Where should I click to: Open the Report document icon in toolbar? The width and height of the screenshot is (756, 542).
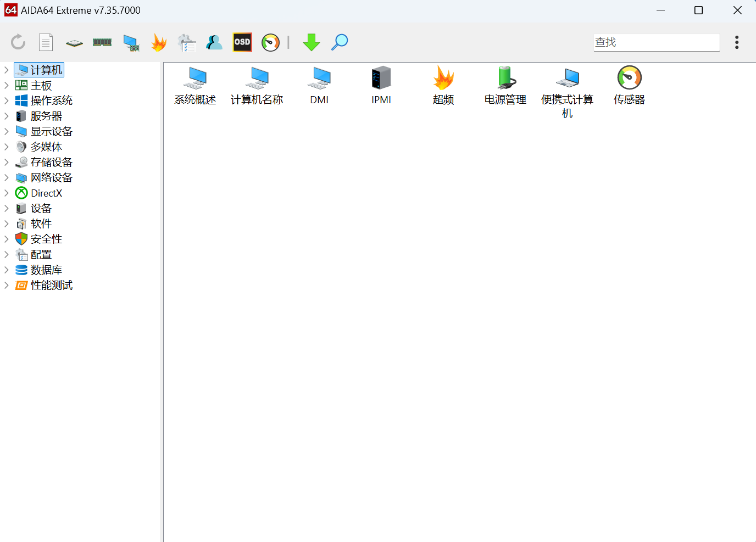[x=46, y=42]
